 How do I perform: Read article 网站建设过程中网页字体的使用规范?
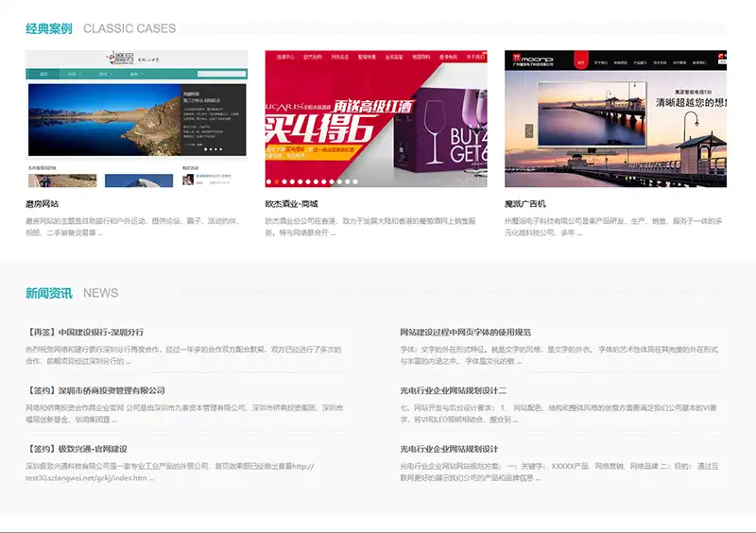coord(465,333)
